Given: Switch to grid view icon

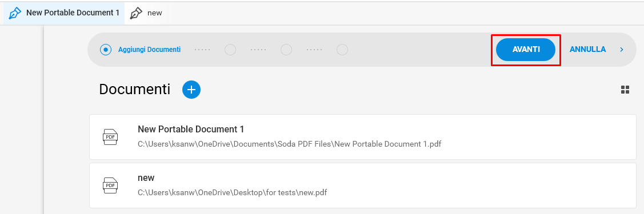Looking at the screenshot, I should click(x=625, y=90).
